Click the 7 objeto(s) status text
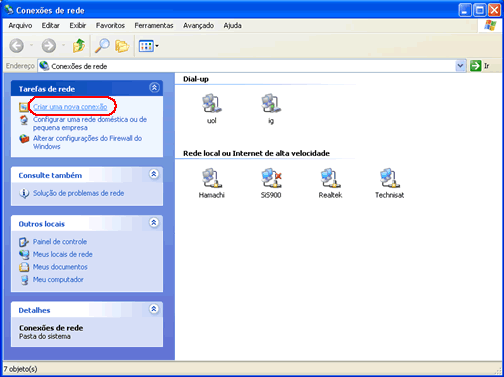Viewport: 504px width, 377px height. click(x=21, y=369)
